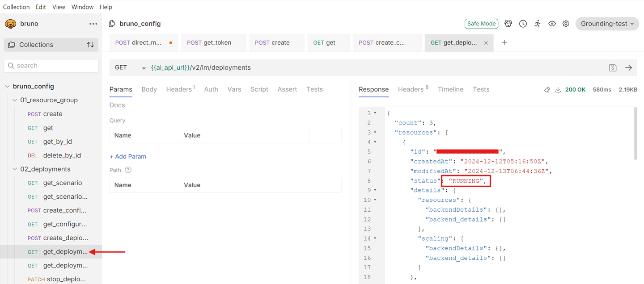
Task: Select the Auth tab
Action: tap(211, 89)
